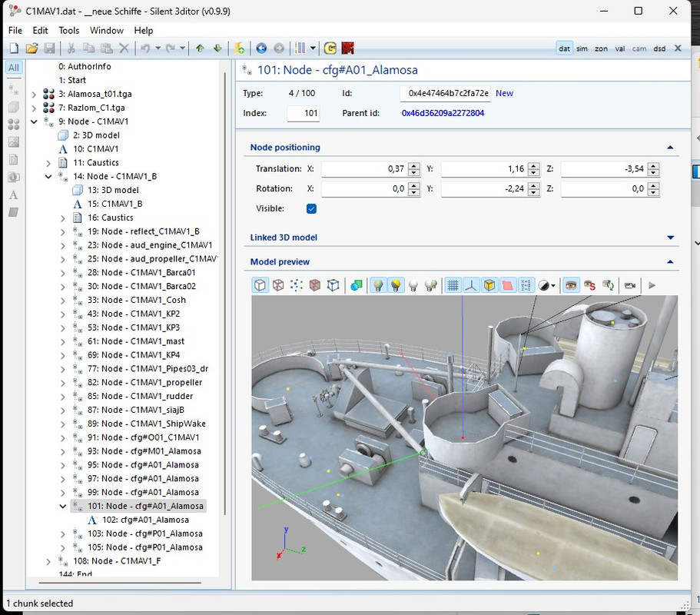Screen dimensions: 700x615
Task: Select wireframe cube view in model preview
Action: pyautogui.click(x=278, y=285)
